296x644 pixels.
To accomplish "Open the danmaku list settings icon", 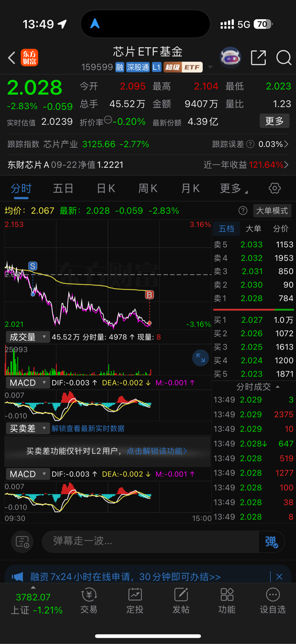I will (x=22, y=542).
